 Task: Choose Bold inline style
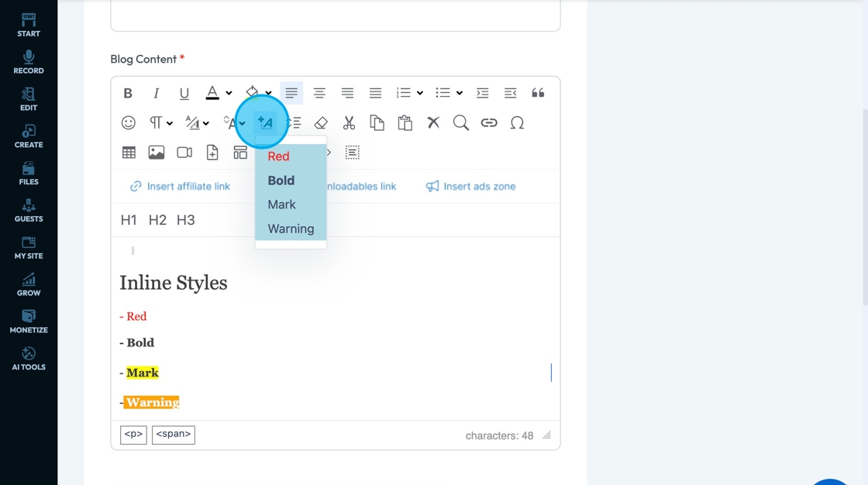click(291, 181)
